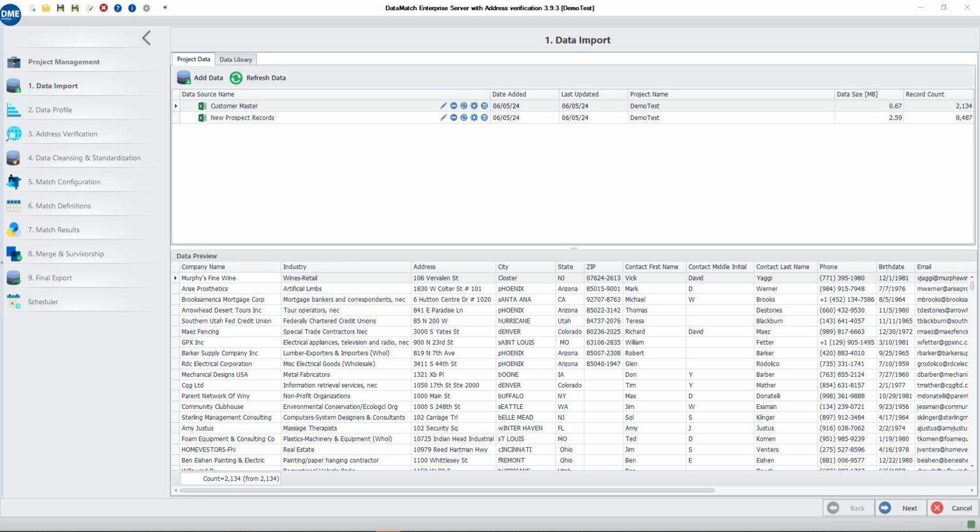
Task: Open the blue question mark help icon
Action: [x=118, y=8]
